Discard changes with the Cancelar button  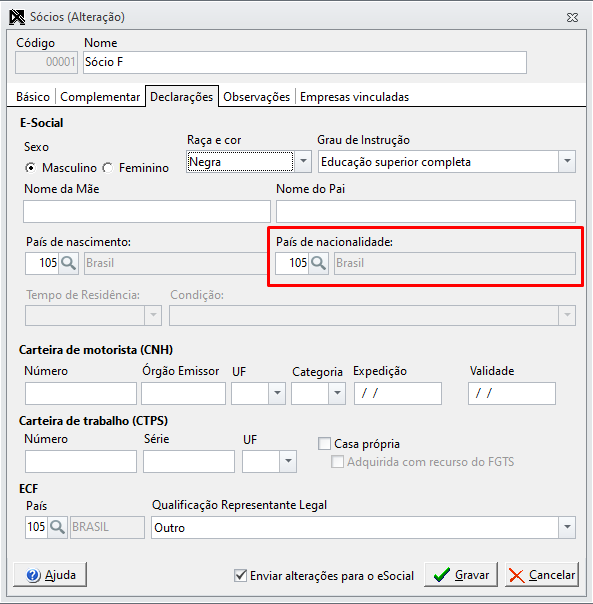[x=542, y=575]
